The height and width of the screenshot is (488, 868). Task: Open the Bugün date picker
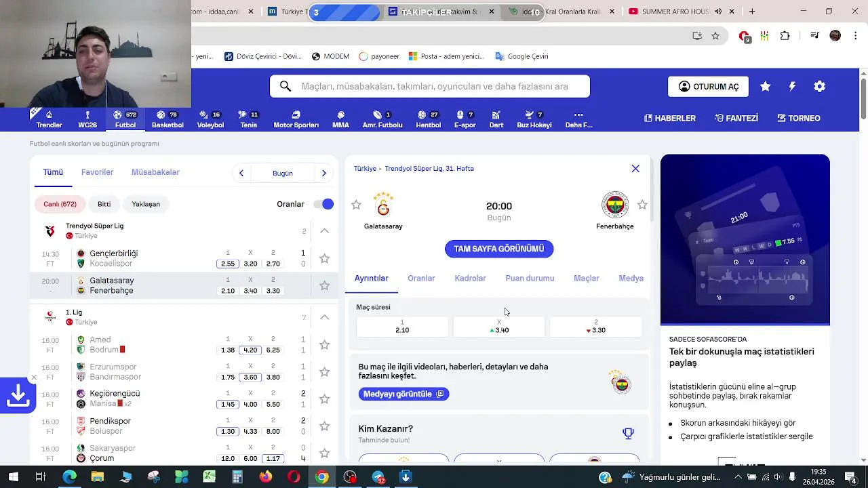click(x=283, y=173)
